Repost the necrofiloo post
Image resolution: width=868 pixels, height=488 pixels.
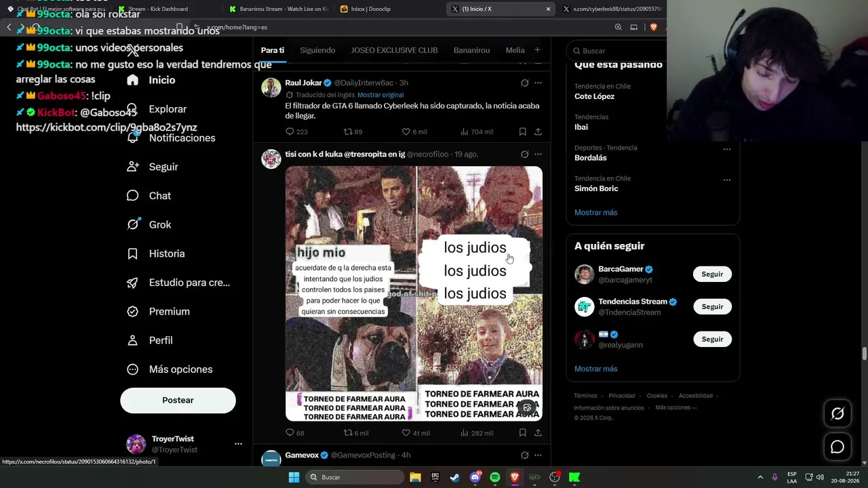(x=348, y=432)
